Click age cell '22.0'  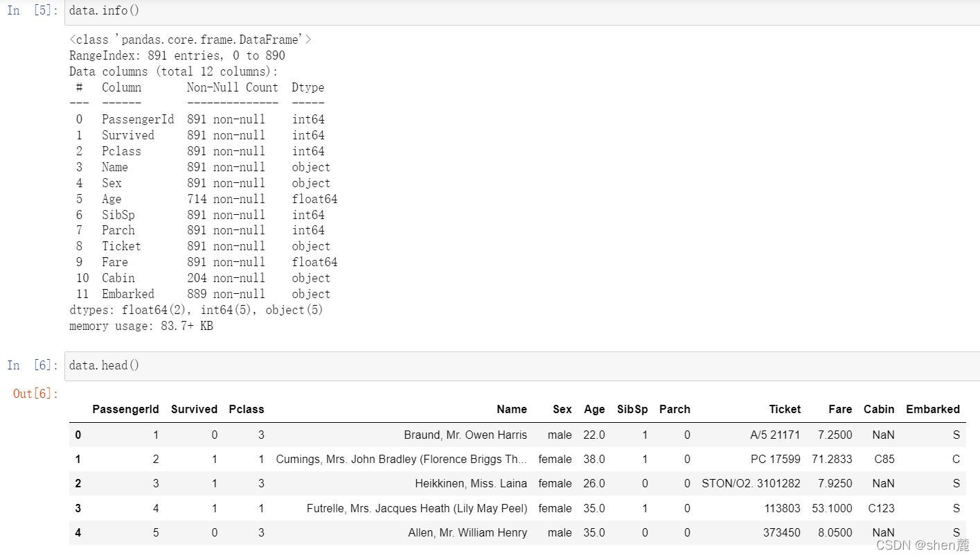tap(594, 435)
